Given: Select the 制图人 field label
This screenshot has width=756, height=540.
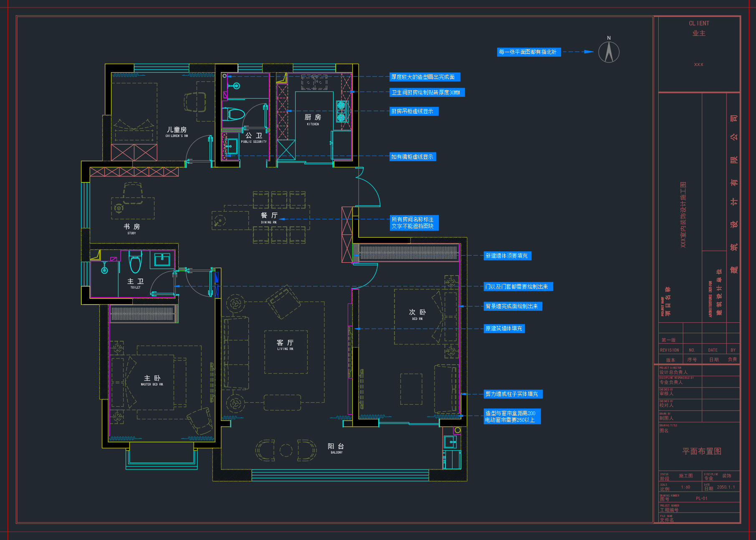Looking at the screenshot, I should click(666, 418).
